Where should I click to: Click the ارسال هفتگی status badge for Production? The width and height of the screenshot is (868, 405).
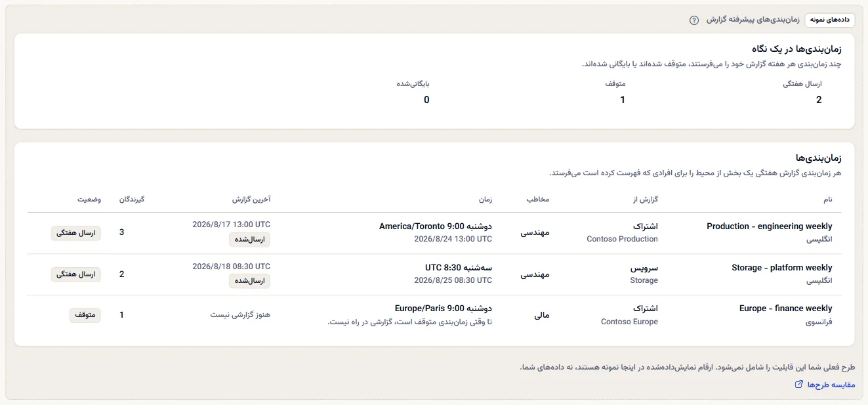(x=76, y=233)
